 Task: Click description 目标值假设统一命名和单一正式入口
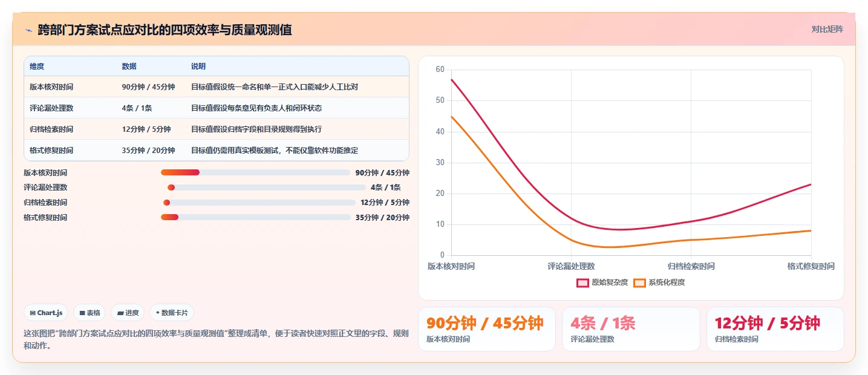[x=275, y=87]
